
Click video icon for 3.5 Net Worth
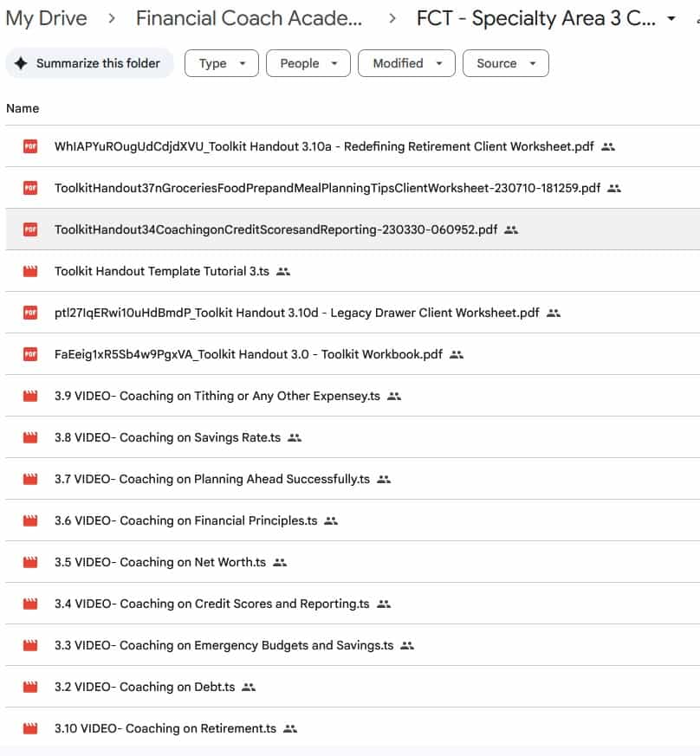30,562
